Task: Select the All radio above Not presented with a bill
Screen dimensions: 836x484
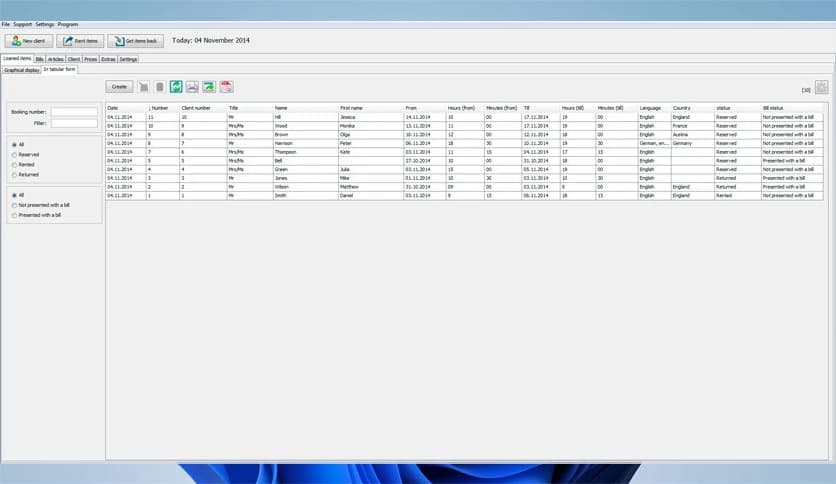Action: coord(14,196)
